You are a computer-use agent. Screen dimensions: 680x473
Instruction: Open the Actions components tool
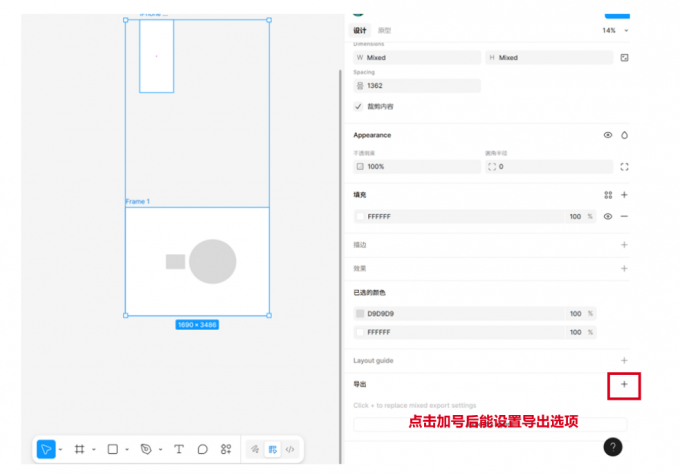226,449
